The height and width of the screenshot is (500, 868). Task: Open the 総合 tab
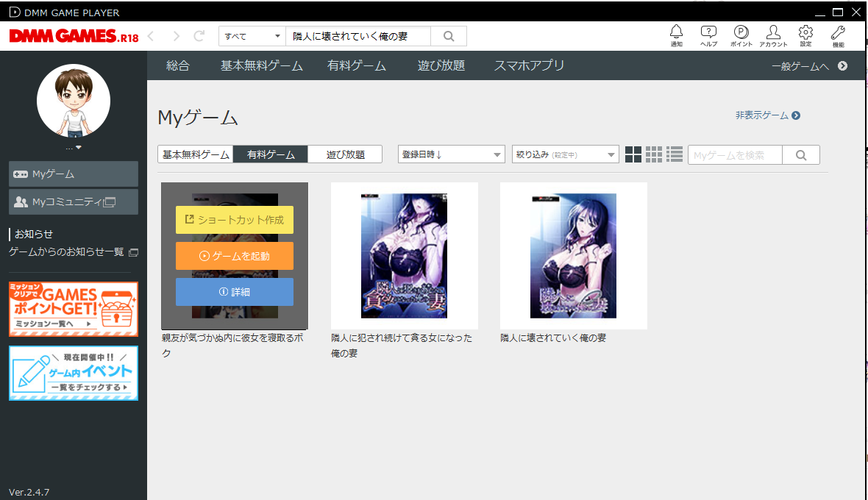(178, 66)
